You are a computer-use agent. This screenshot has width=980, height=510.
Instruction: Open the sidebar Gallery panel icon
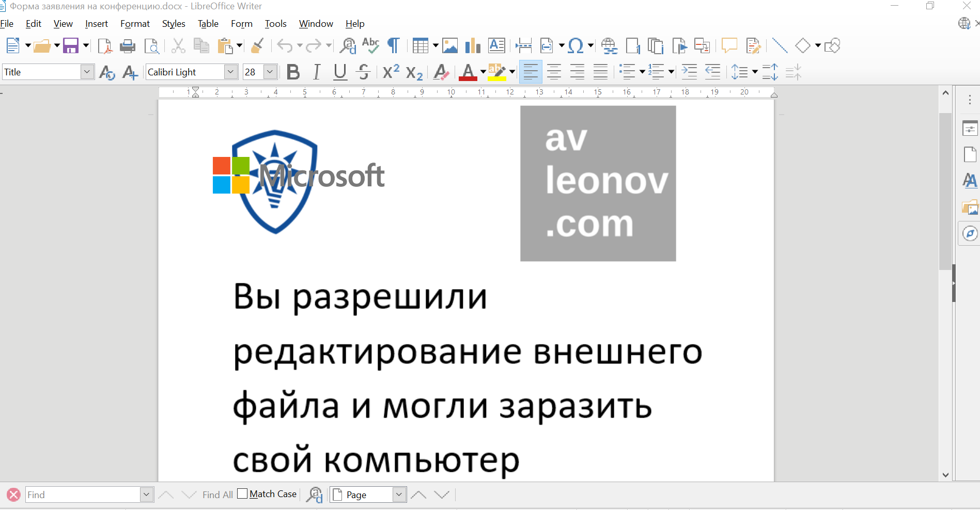pyautogui.click(x=970, y=208)
